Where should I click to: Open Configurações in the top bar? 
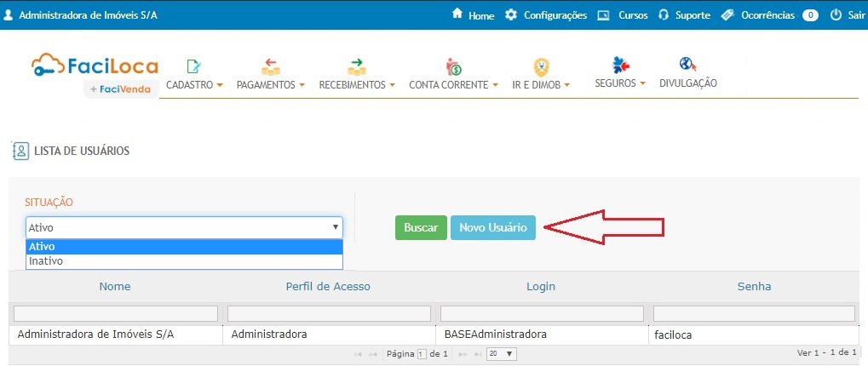546,15
